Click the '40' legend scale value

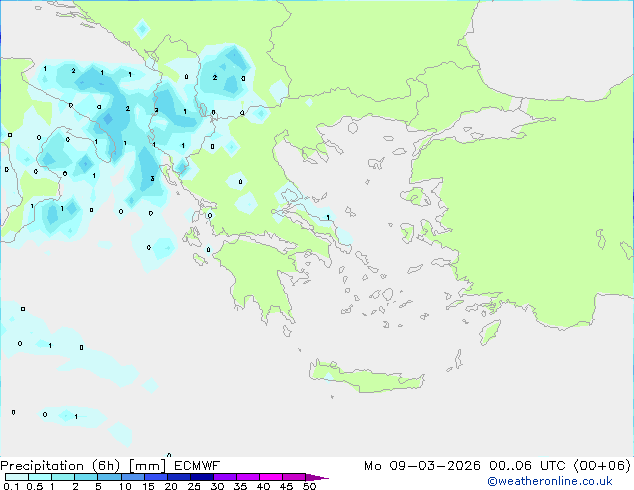coord(263,486)
